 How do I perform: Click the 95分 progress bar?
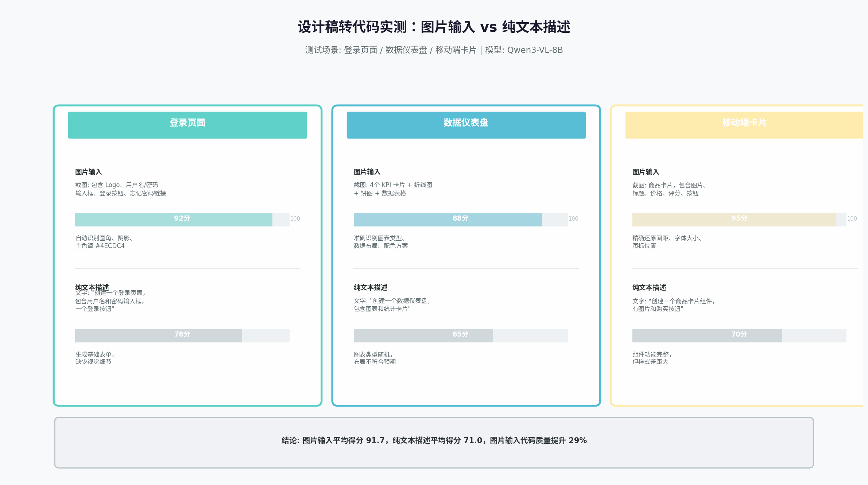(x=739, y=220)
